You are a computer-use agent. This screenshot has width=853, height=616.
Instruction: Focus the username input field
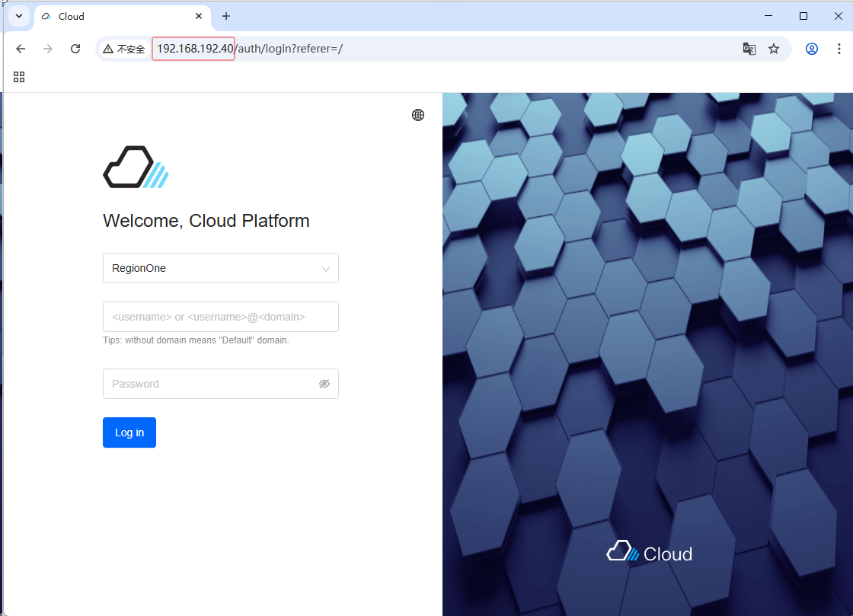click(x=221, y=317)
